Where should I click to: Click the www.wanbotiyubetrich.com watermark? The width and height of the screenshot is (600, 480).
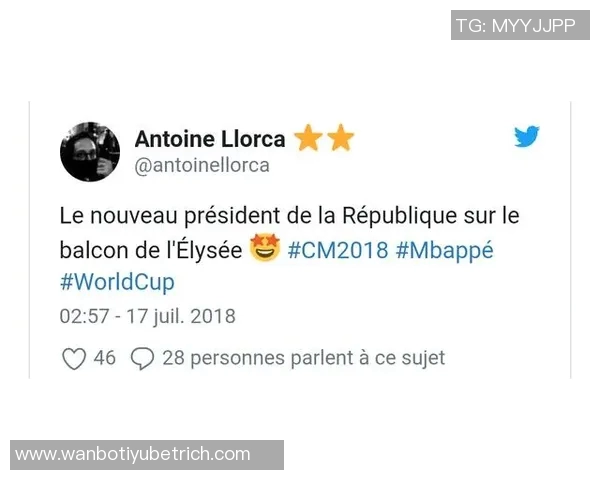point(147,455)
